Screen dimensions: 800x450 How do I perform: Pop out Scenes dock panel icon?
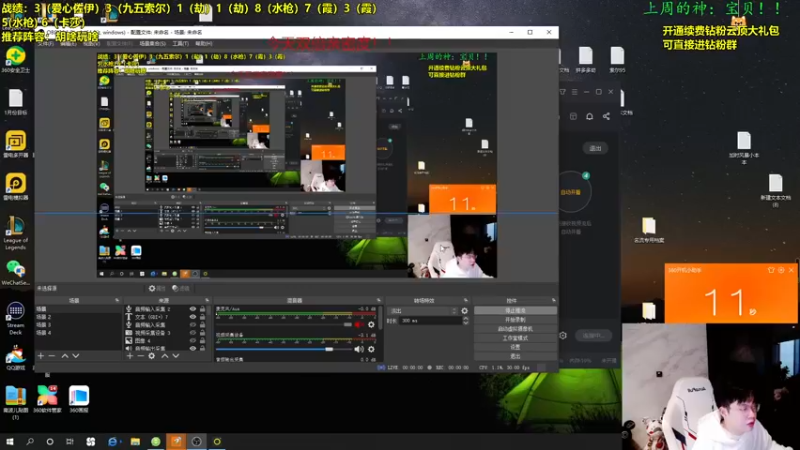point(117,301)
